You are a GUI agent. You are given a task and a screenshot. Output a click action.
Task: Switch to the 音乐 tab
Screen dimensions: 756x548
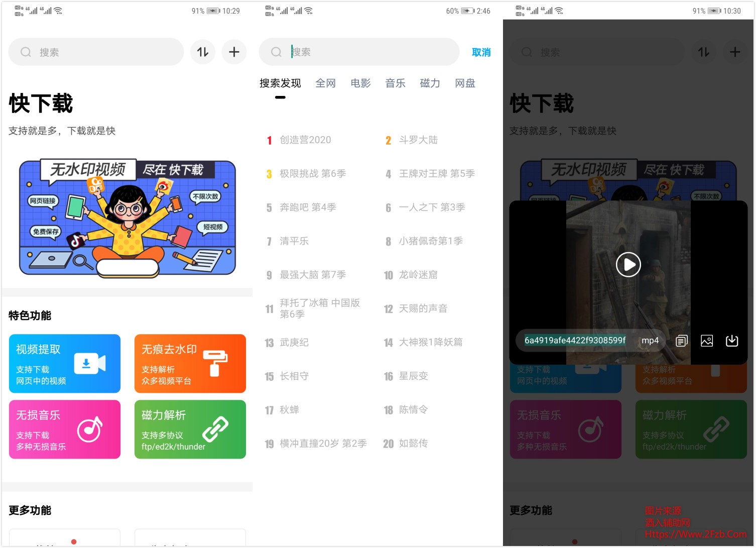395,83
